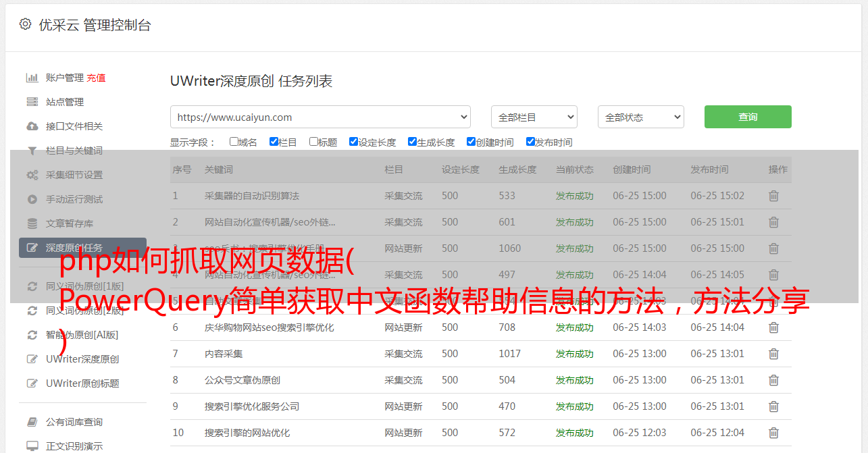868x453 pixels.
Task: Click the 当前状态 column header
Action: tap(575, 169)
